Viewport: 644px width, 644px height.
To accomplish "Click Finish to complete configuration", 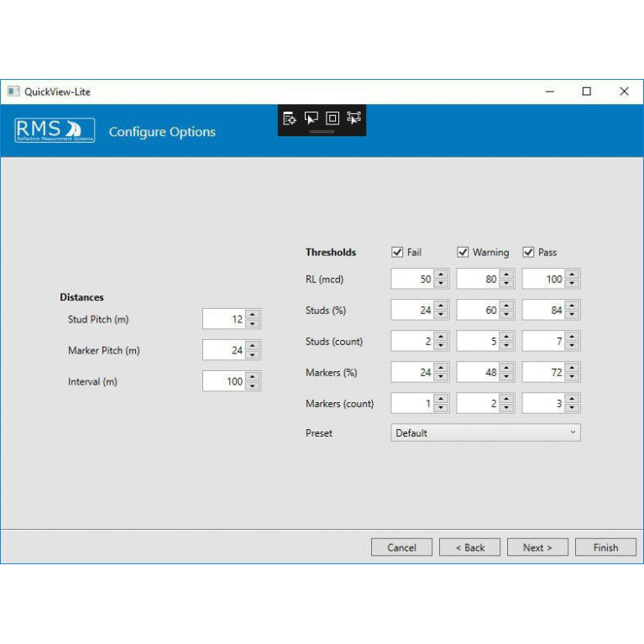I will 605,547.
